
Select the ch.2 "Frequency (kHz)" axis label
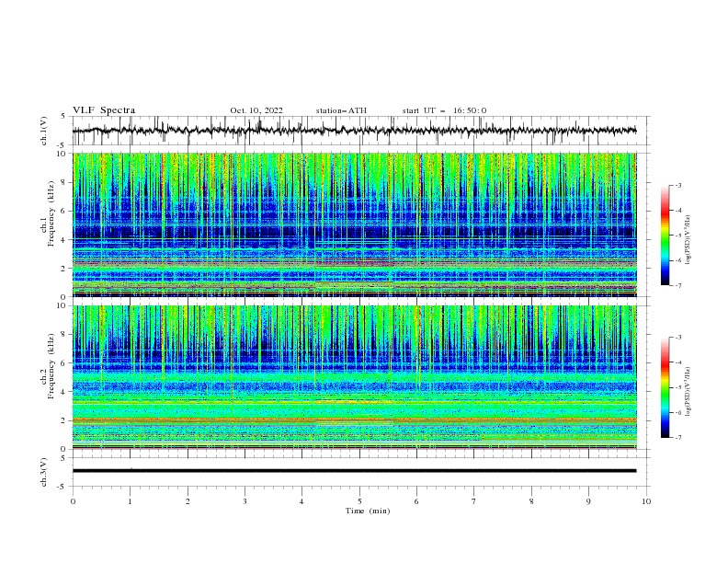[x=51, y=365]
